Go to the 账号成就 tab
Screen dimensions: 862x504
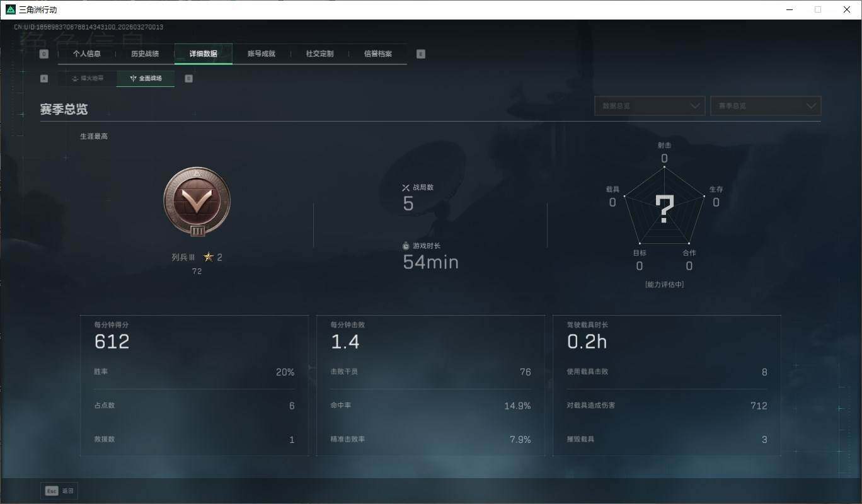pos(261,54)
